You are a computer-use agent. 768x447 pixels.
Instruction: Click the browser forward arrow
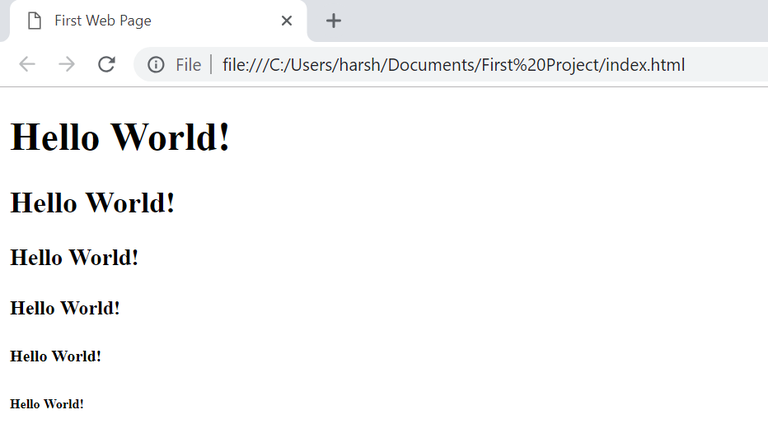coord(67,64)
